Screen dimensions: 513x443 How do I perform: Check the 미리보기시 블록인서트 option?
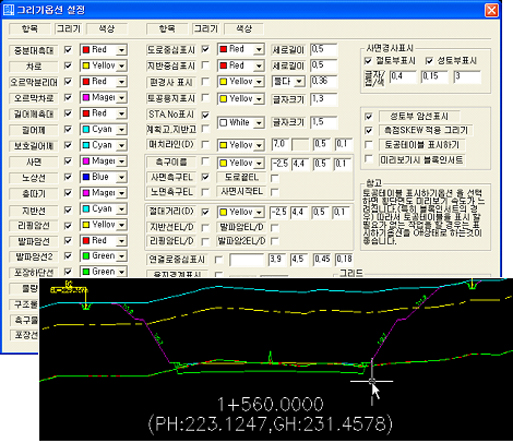coord(368,159)
